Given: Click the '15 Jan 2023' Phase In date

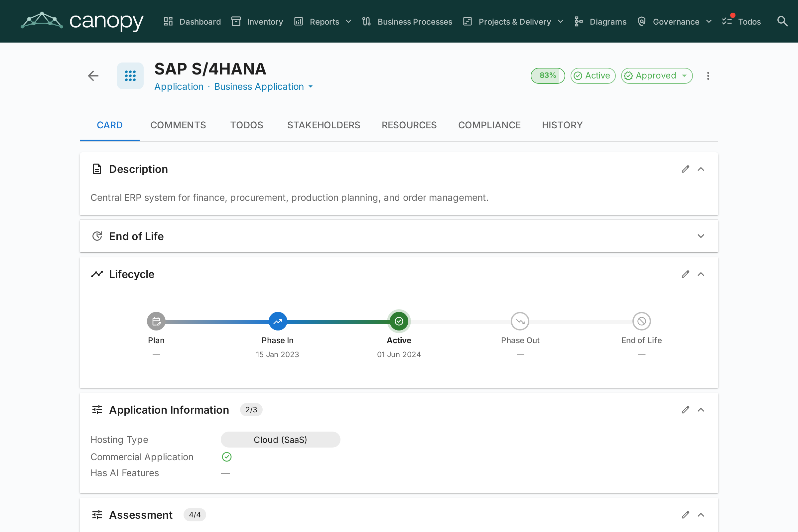Looking at the screenshot, I should click(x=277, y=354).
